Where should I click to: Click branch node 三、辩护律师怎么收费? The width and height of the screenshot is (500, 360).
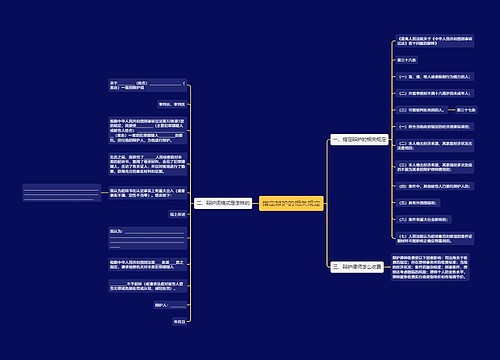(357, 267)
